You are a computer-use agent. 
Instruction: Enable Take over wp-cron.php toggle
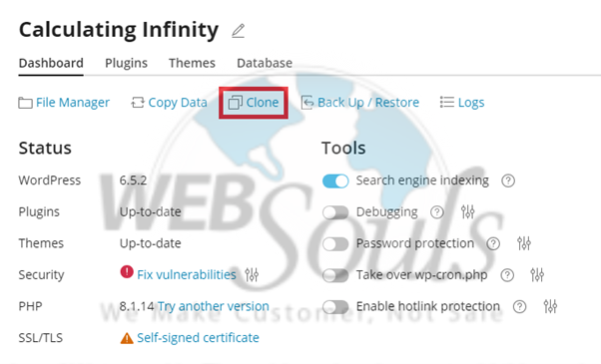335,275
